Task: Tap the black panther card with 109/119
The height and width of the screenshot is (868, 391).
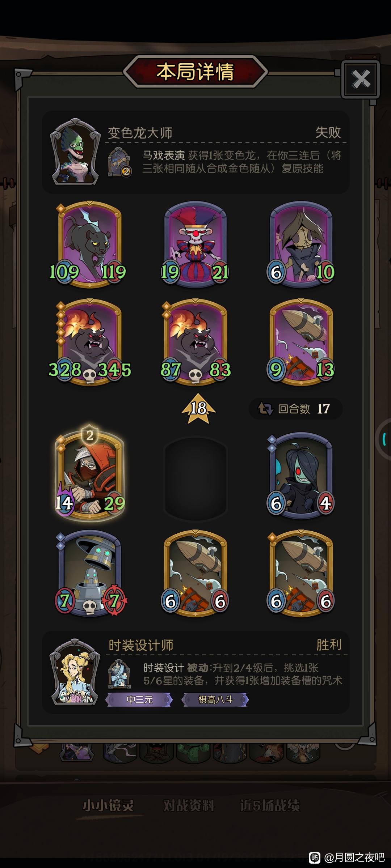Action: pyautogui.click(x=89, y=244)
